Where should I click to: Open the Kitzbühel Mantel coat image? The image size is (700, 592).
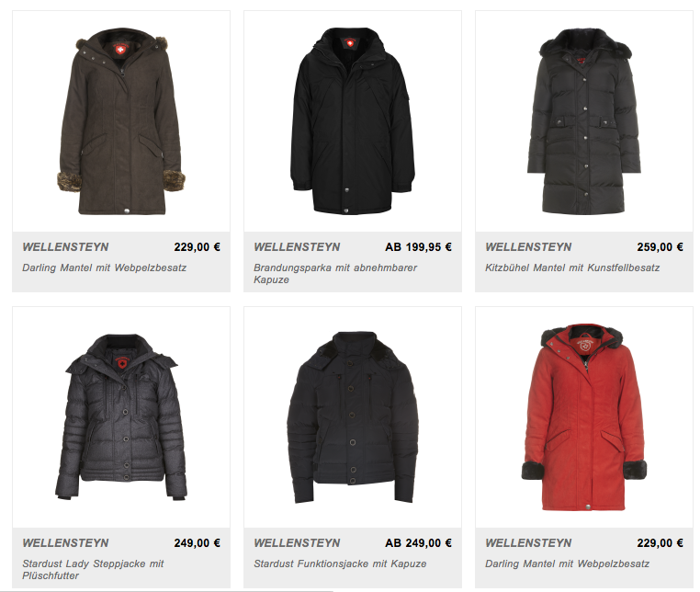tap(584, 121)
